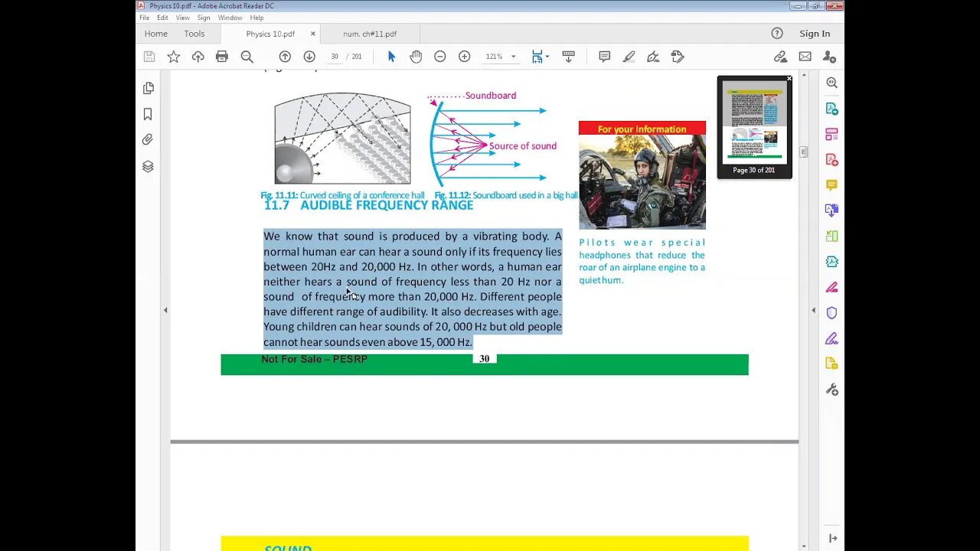The image size is (980, 551).
Task: Click the scrolling mode keyboard icon
Action: 568,57
